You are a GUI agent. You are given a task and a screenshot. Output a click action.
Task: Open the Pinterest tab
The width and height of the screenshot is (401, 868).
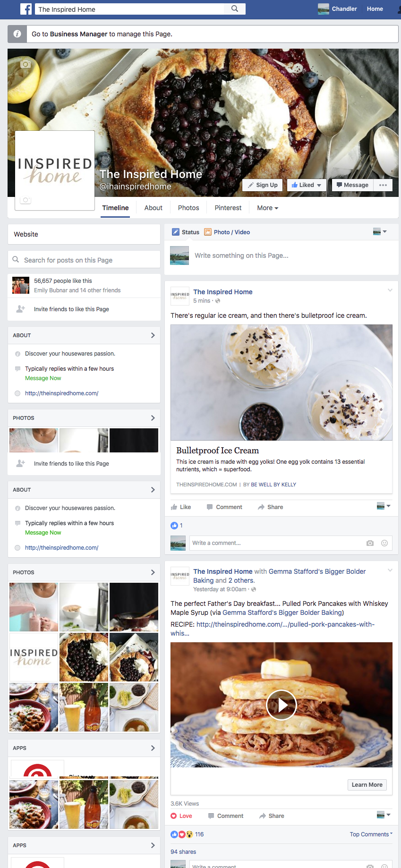point(228,208)
